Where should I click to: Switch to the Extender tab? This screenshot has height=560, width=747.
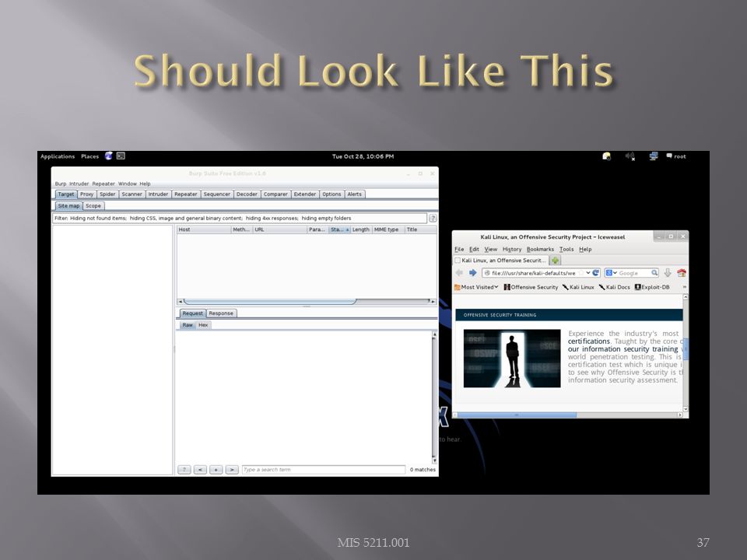click(x=305, y=194)
